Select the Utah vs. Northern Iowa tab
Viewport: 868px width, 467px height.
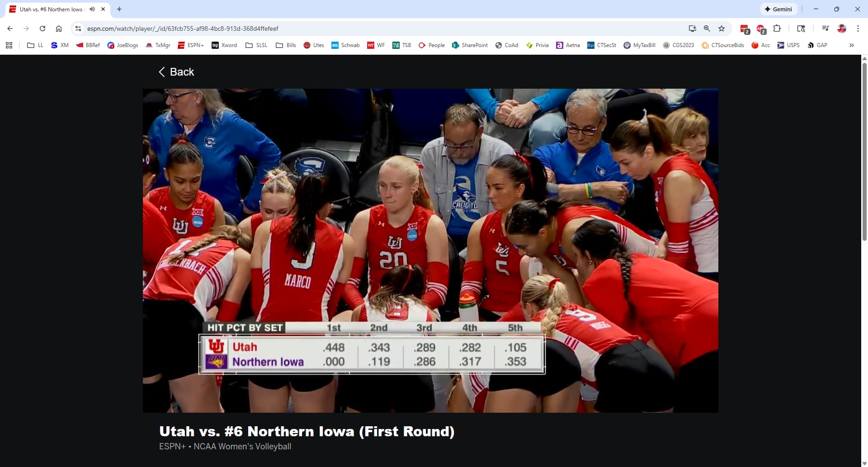pos(51,9)
